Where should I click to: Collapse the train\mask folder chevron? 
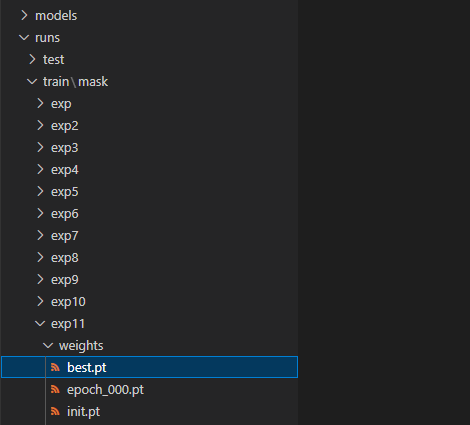pos(32,82)
